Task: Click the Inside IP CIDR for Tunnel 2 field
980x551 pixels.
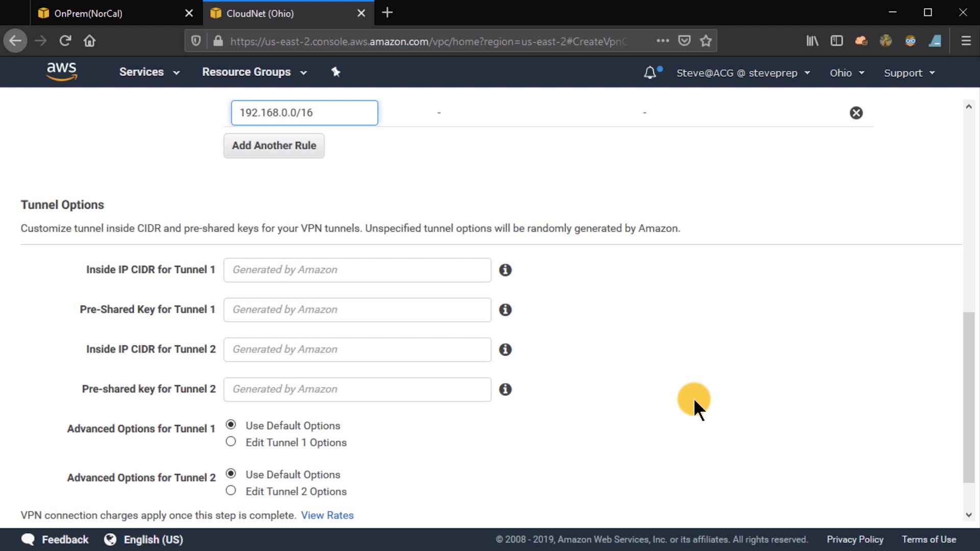Action: [x=357, y=349]
